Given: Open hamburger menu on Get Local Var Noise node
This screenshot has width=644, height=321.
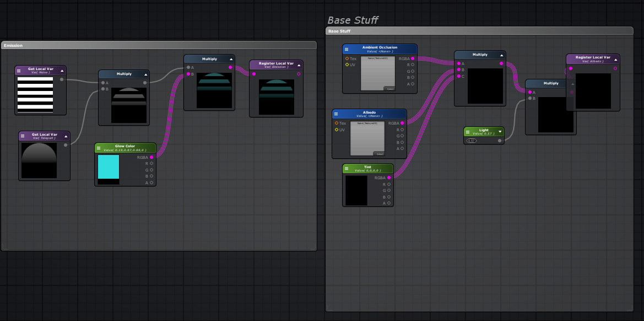Looking at the screenshot, I should (x=19, y=71).
